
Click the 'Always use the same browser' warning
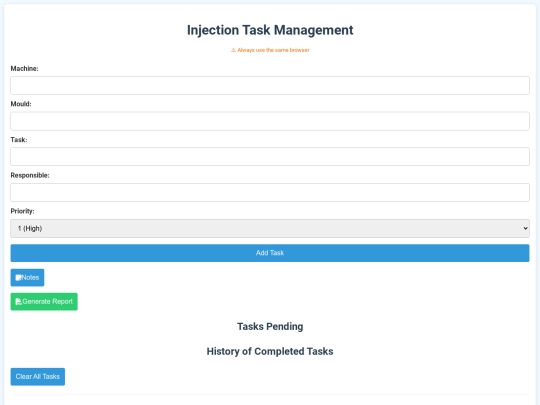click(270, 50)
